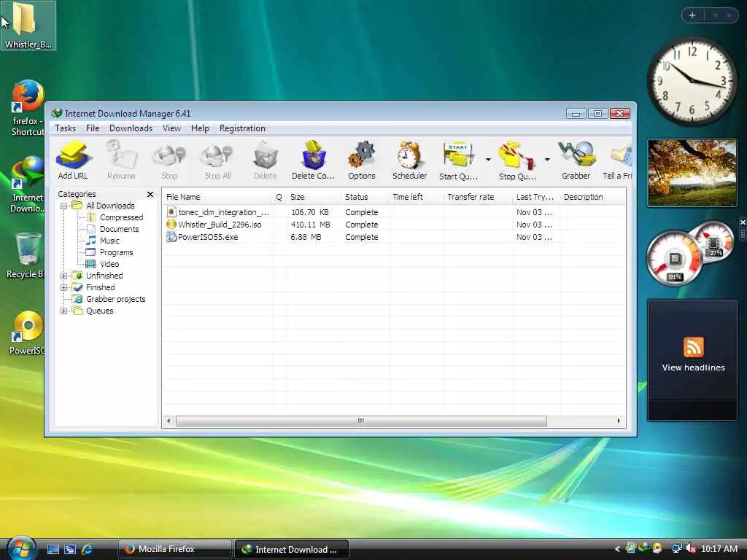Open the Grabber tool icon
This screenshot has width=747, height=560.
click(x=576, y=160)
